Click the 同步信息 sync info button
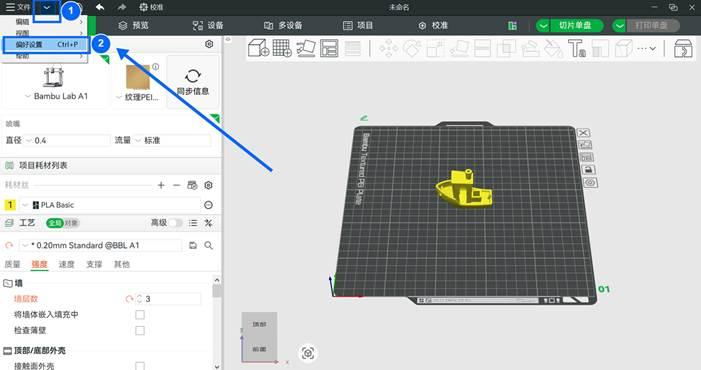The height and width of the screenshot is (370, 701). tap(193, 82)
